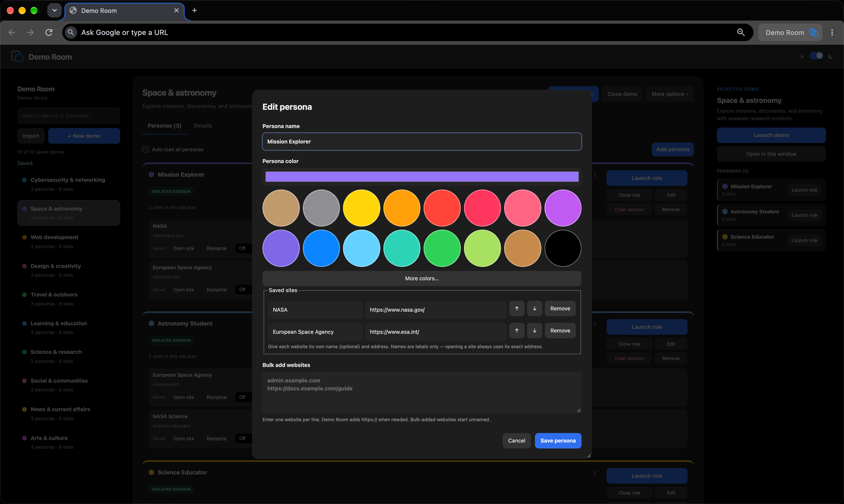Screen dimensions: 844x504
Task: Move European Space Agency site up
Action: [516, 330]
